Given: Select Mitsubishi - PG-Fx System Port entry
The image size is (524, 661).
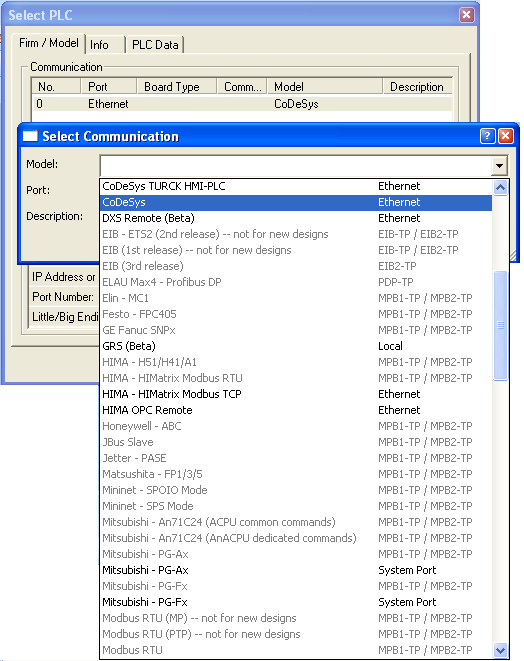Looking at the screenshot, I should coord(296,602).
